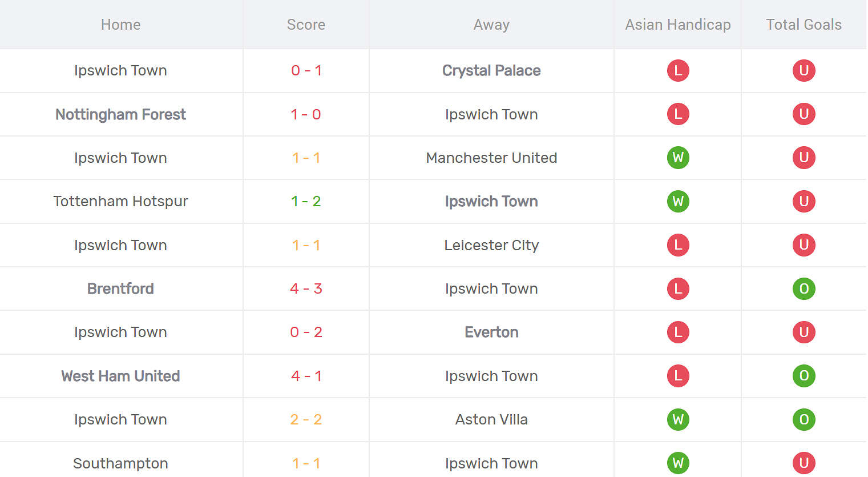
Task: Select the Asian Handicap column header
Action: (677, 25)
